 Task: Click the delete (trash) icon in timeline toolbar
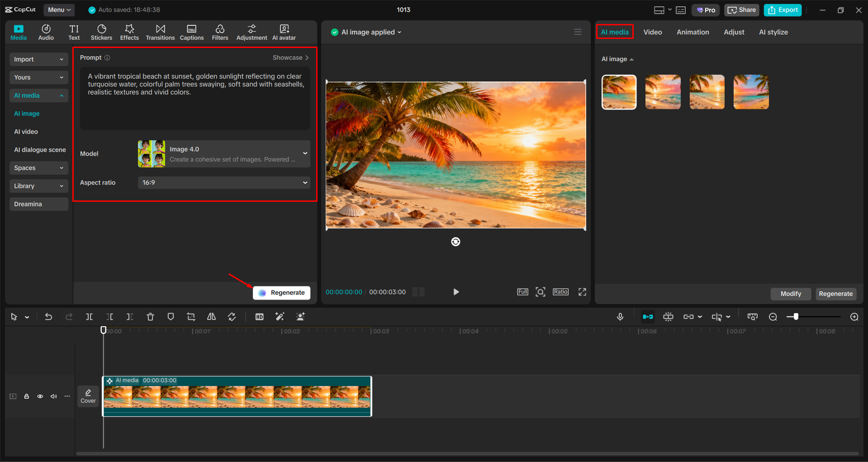tap(150, 316)
